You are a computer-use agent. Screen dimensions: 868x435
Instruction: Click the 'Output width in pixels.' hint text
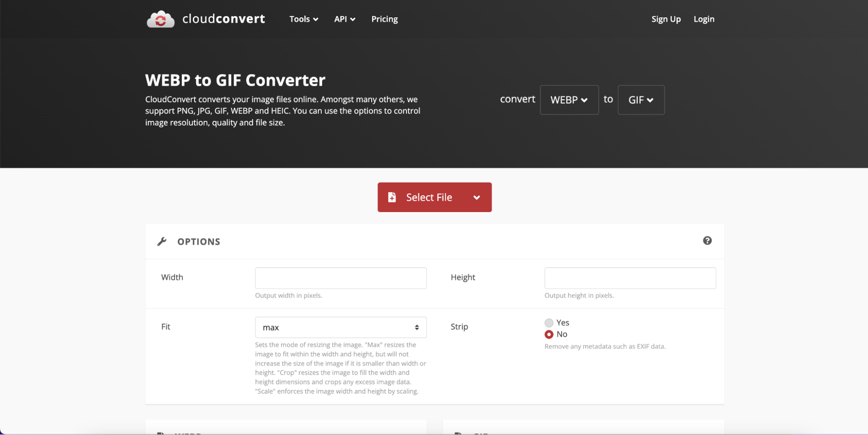289,296
